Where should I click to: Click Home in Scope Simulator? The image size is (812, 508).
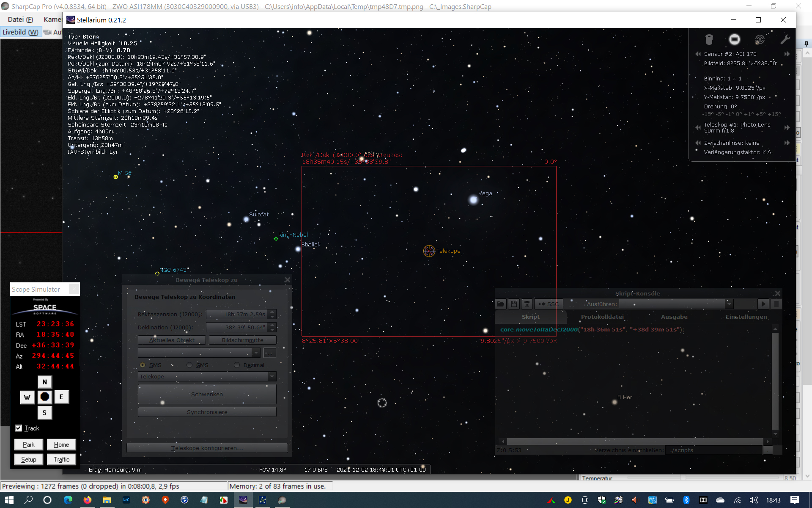61,444
